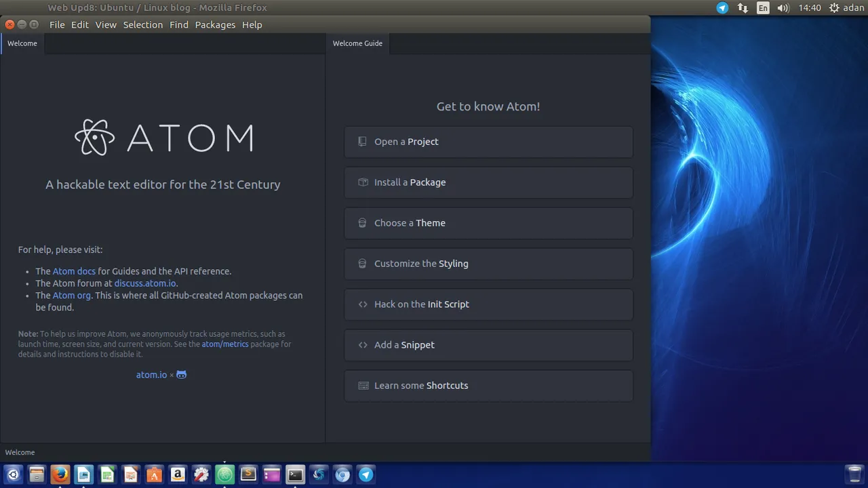This screenshot has width=868, height=488.
Task: Switch to the Welcome tab
Action: point(22,43)
